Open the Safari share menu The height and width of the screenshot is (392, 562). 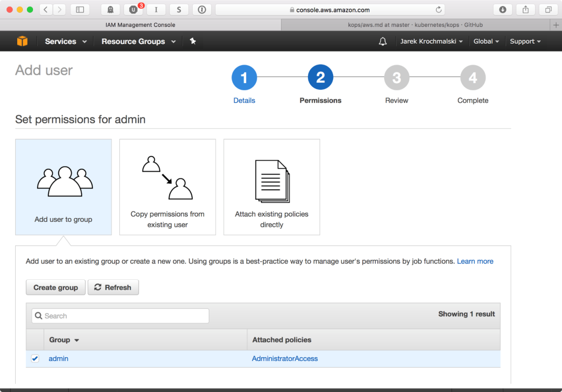pyautogui.click(x=526, y=10)
